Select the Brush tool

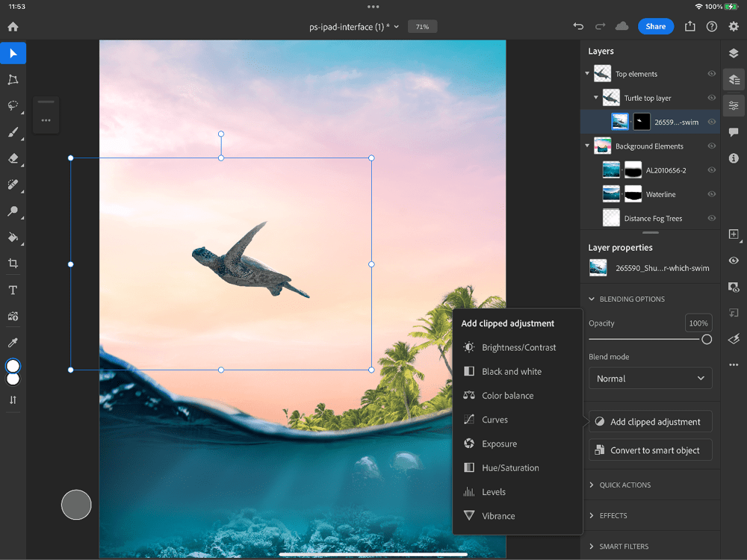[x=13, y=132]
